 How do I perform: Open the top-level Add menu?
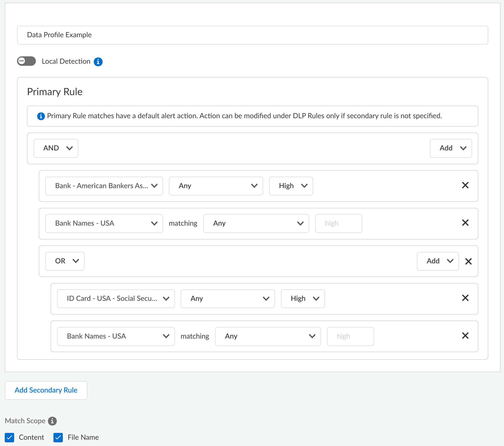click(451, 148)
